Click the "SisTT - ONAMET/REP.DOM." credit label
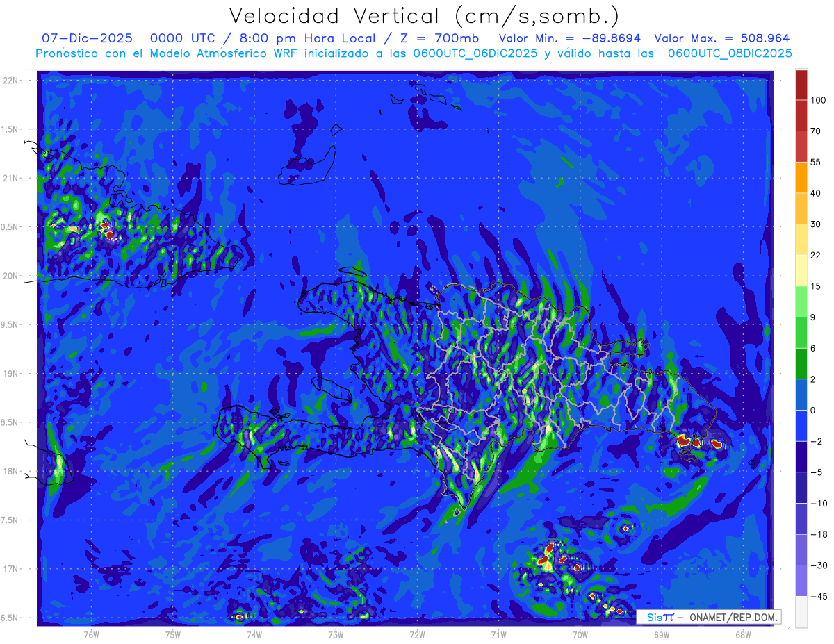The height and width of the screenshot is (644, 834). [708, 617]
